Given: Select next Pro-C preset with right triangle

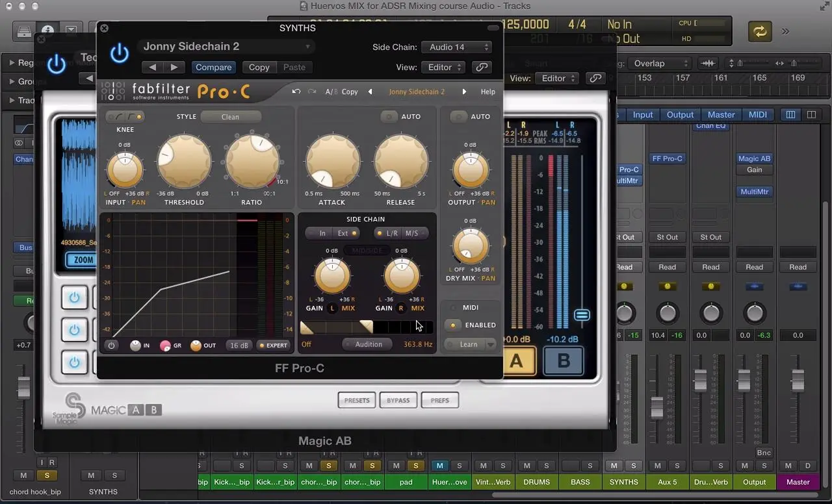Looking at the screenshot, I should [x=464, y=92].
